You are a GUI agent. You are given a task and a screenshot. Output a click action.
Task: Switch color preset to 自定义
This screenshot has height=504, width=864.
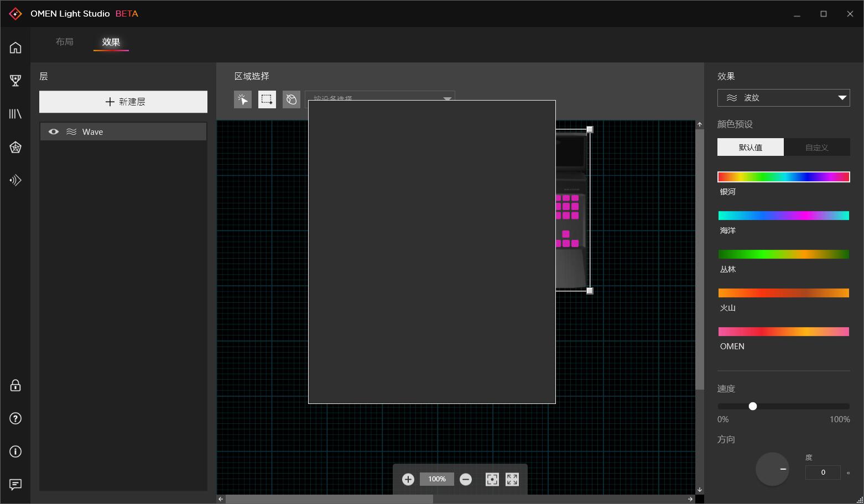(x=817, y=147)
